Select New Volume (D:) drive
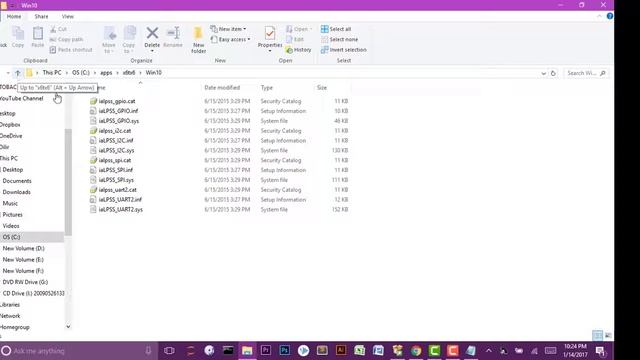640x360 pixels. coord(24,249)
